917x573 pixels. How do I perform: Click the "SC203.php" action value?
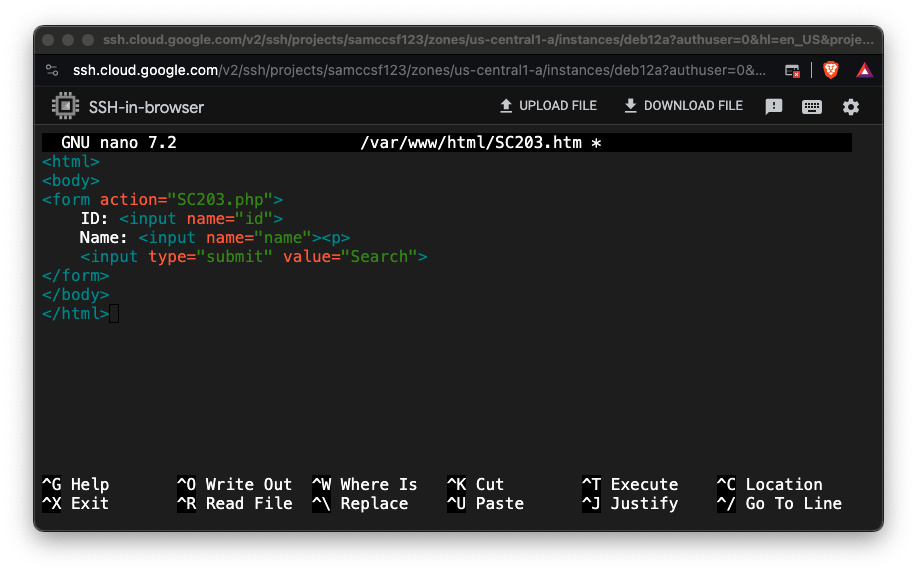220,199
